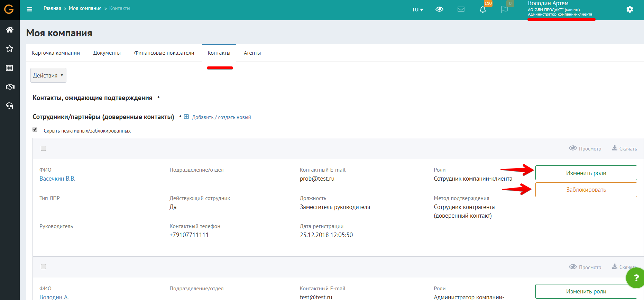Click the Моя компания page heading
The image size is (644, 300).
(59, 33)
